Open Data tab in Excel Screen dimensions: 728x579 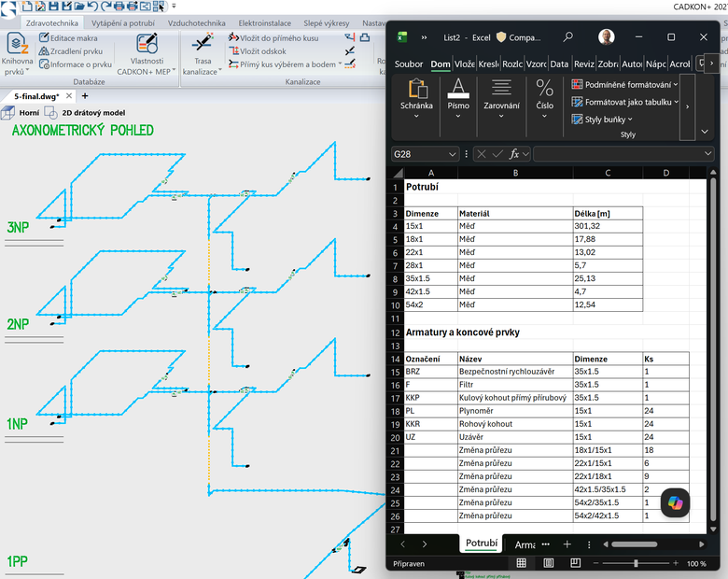(x=559, y=64)
